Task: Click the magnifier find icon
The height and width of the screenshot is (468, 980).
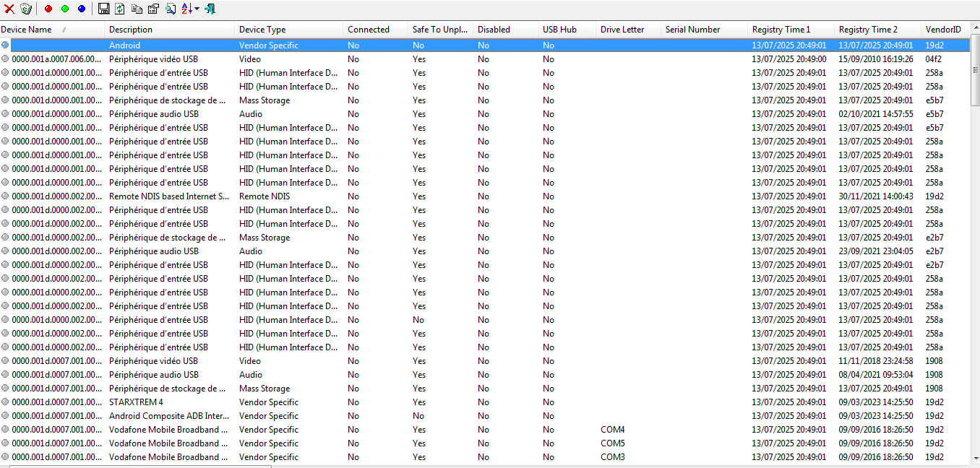Action: coord(171,9)
